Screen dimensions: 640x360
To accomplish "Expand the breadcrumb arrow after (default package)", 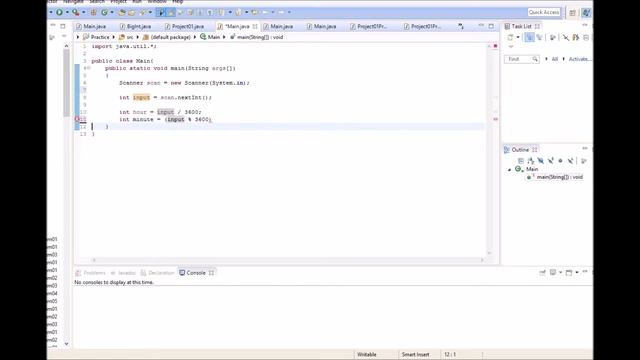I will click(x=195, y=37).
